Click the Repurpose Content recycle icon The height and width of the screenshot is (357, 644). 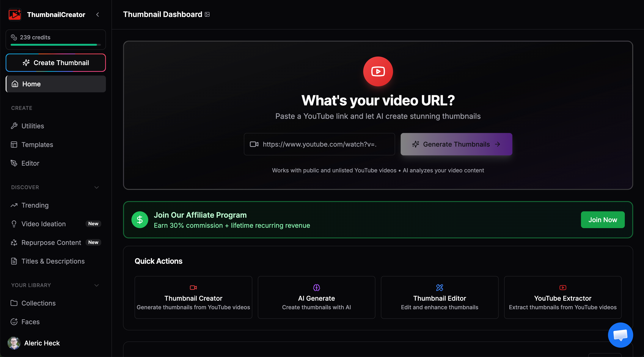point(14,243)
